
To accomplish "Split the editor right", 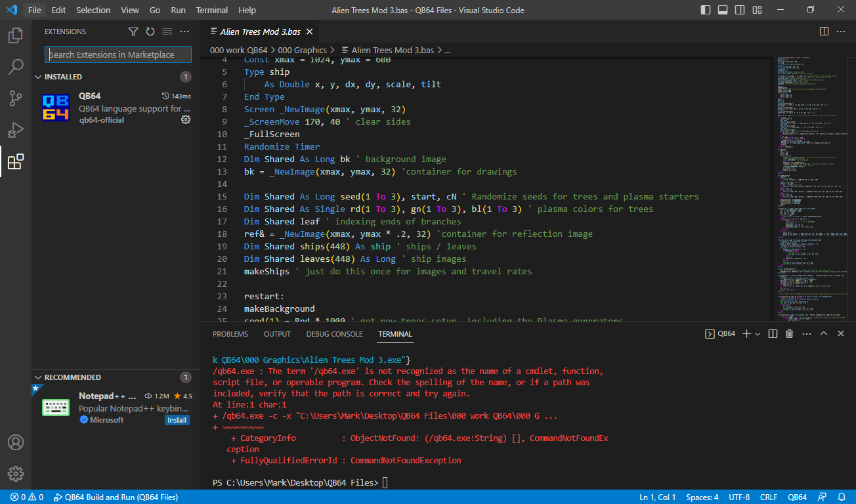I will tap(824, 31).
